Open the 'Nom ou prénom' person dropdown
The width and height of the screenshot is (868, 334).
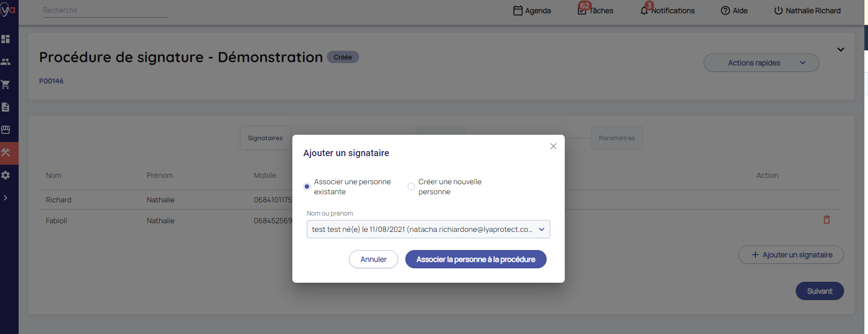click(x=428, y=229)
